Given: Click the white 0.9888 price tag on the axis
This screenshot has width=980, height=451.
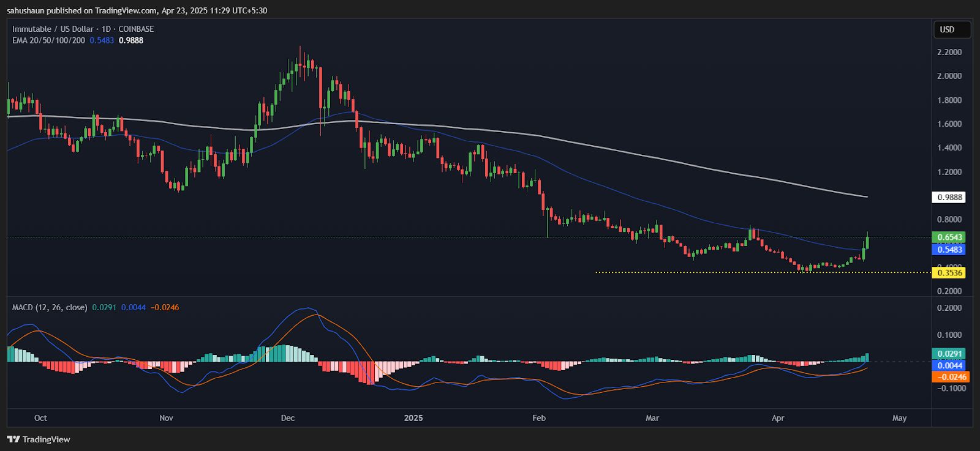Looking at the screenshot, I should (x=949, y=197).
